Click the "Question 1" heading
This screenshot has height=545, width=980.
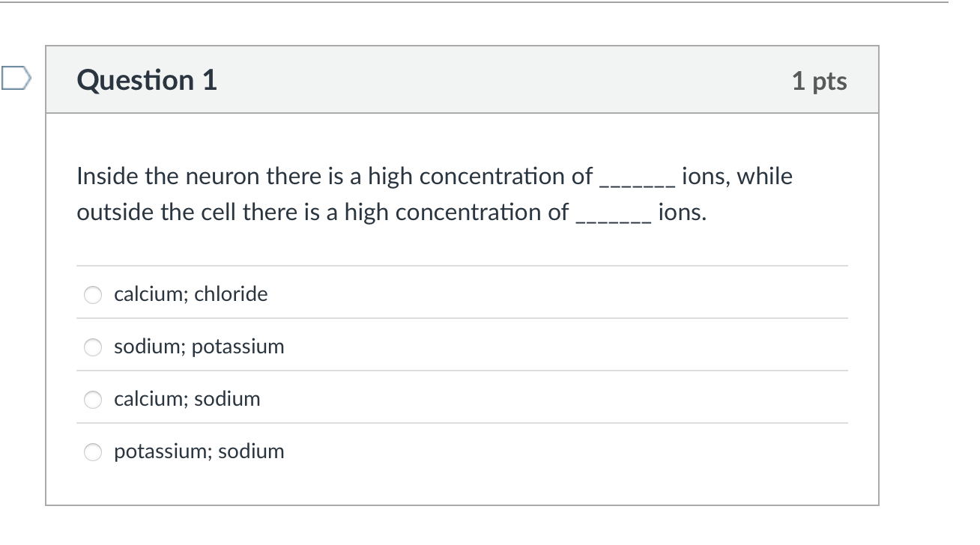tap(147, 80)
